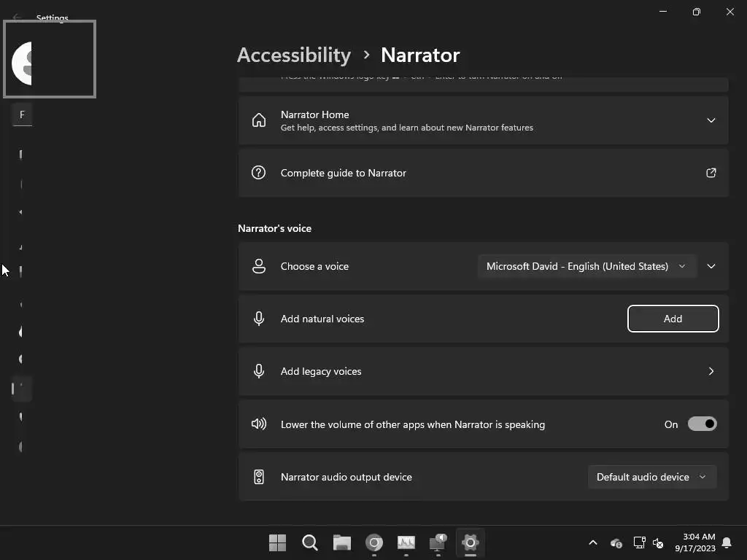Click the Add natural voices label
The width and height of the screenshot is (747, 560).
322,319
